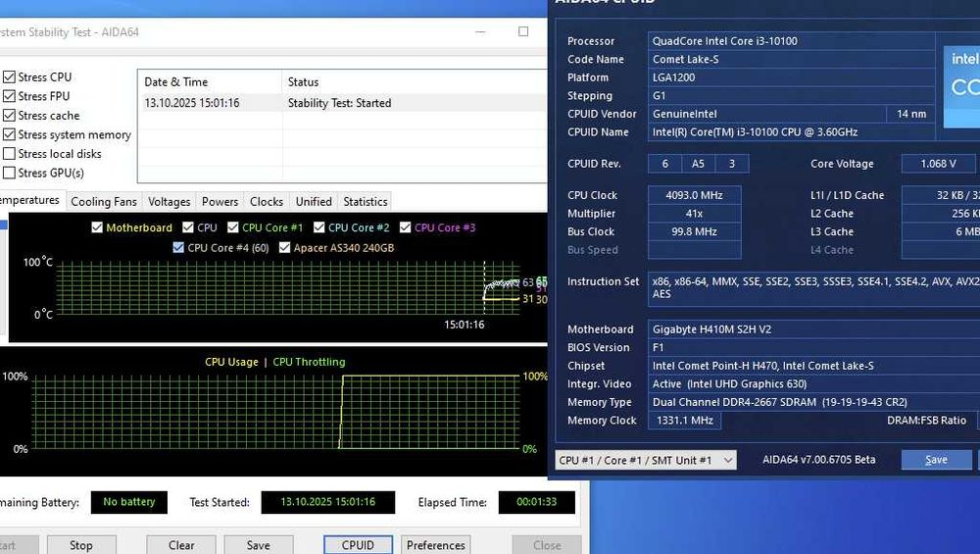Toggle CPU Core #2 graph checkbox
The height and width of the screenshot is (554, 980).
click(x=319, y=227)
